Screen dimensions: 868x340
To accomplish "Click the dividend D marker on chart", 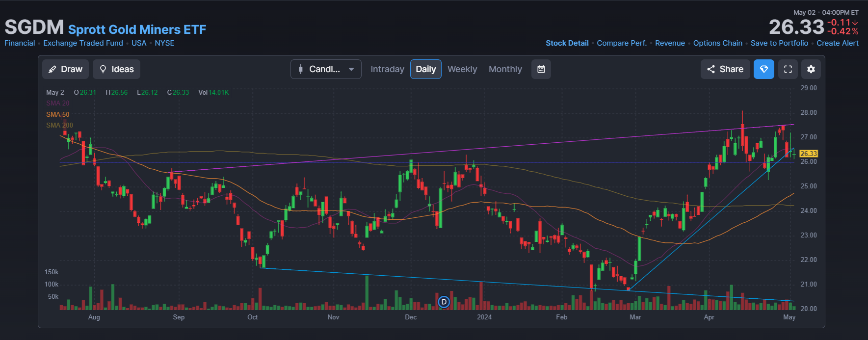I will point(444,302).
